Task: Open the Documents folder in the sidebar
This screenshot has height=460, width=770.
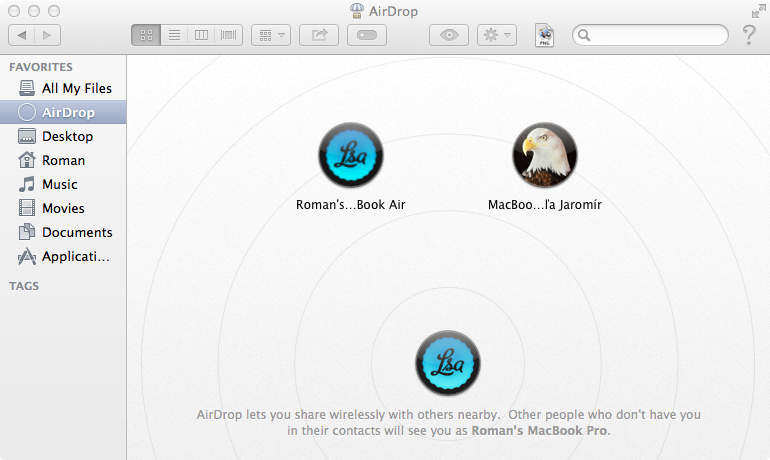Action: 63,233
